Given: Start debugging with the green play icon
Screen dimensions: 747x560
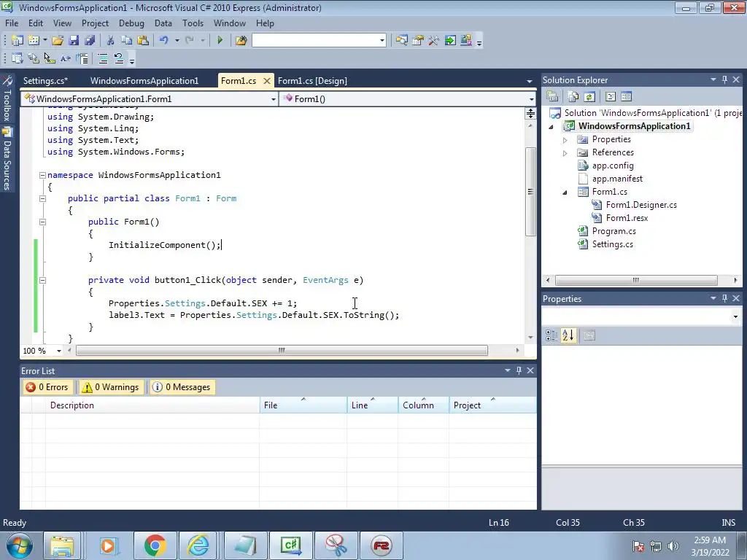Looking at the screenshot, I should (220, 41).
